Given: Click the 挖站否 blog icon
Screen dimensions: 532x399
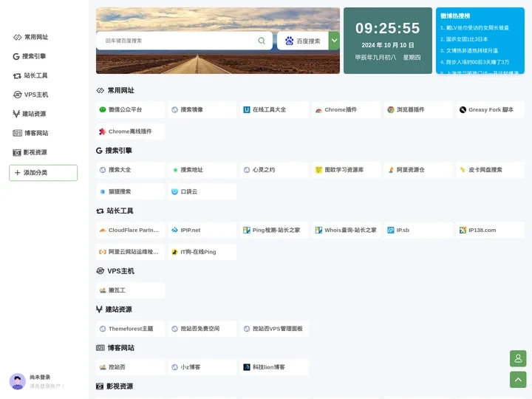Looking at the screenshot, I should [x=103, y=367].
